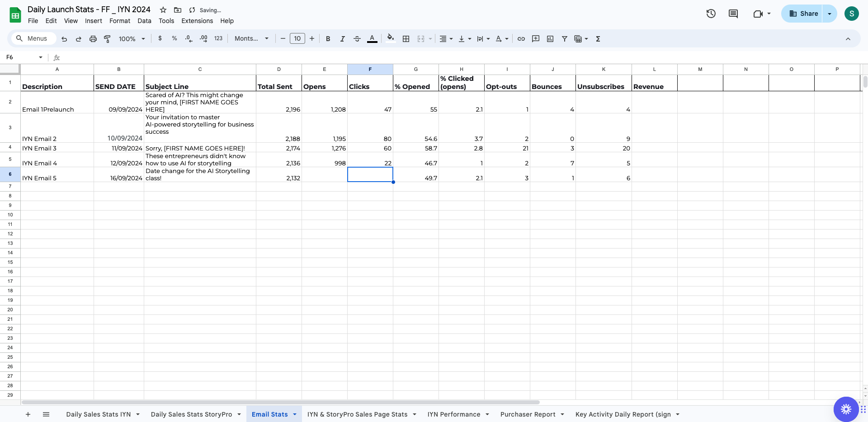The image size is (868, 422).
Task: Click the Borders icon
Action: [406, 39]
